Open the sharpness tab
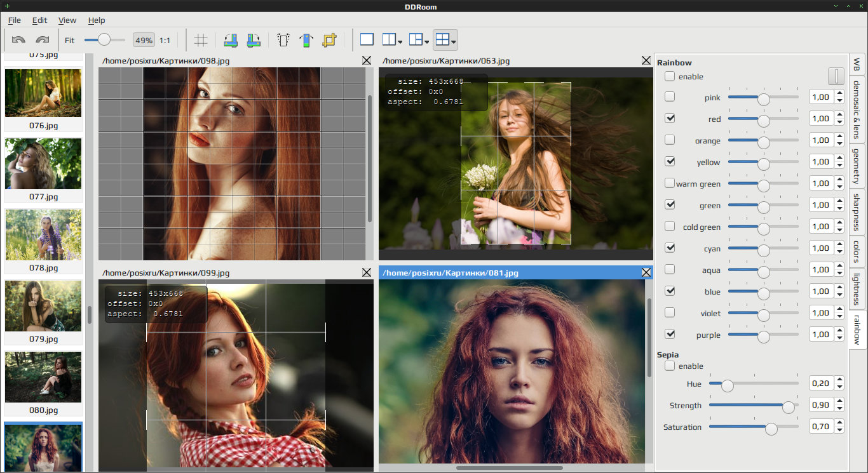Screen dimensions: 868x473 tap(857, 212)
